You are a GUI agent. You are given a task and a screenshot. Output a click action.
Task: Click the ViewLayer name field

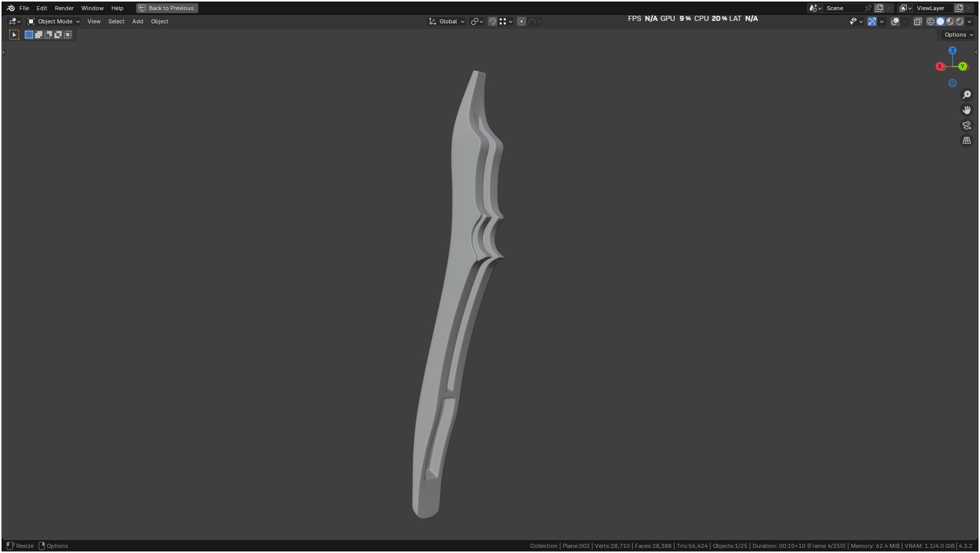coord(933,8)
